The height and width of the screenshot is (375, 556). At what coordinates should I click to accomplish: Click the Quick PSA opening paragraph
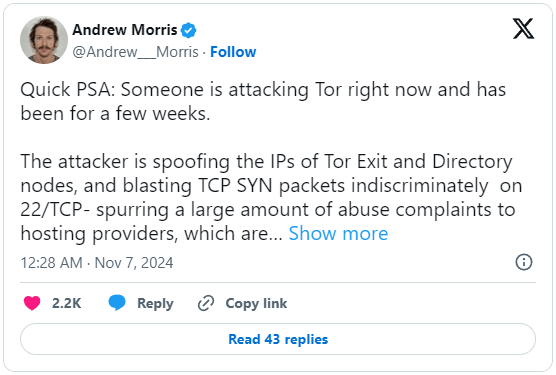[263, 101]
